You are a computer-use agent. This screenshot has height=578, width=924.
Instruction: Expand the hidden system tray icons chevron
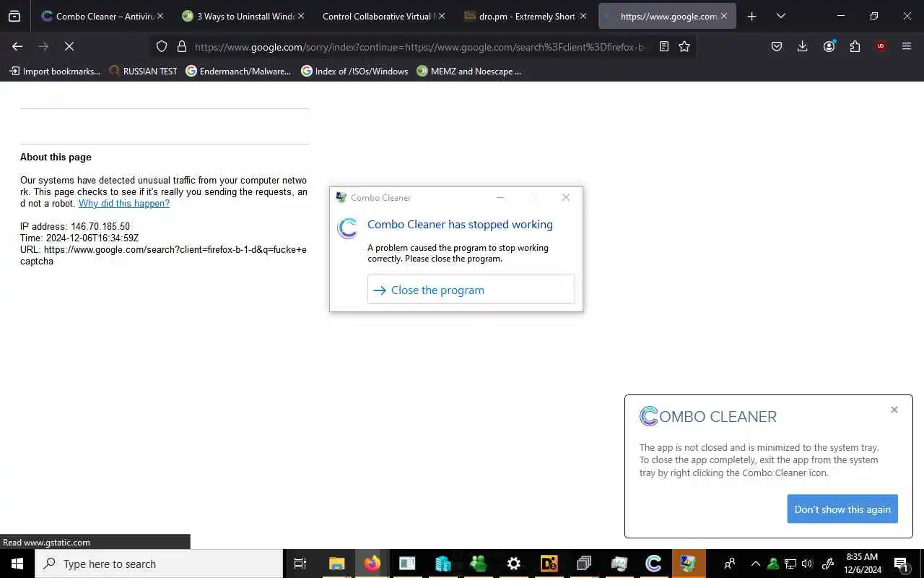756,564
